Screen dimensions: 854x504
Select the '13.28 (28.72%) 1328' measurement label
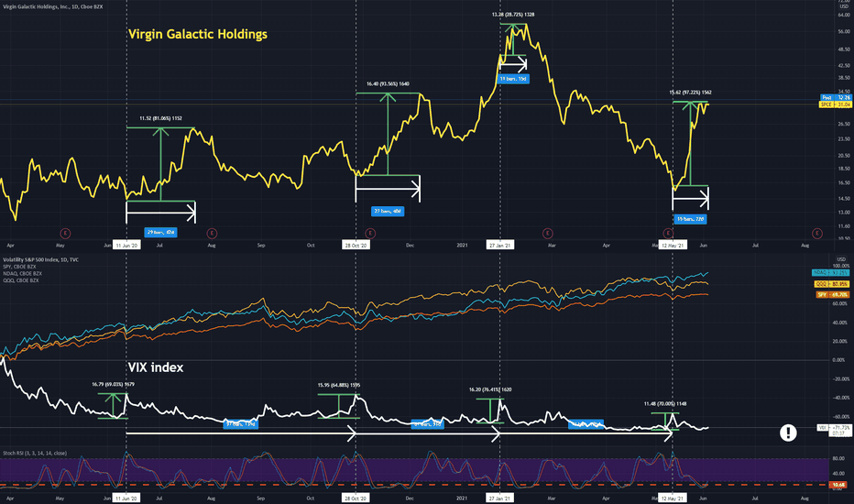point(513,15)
